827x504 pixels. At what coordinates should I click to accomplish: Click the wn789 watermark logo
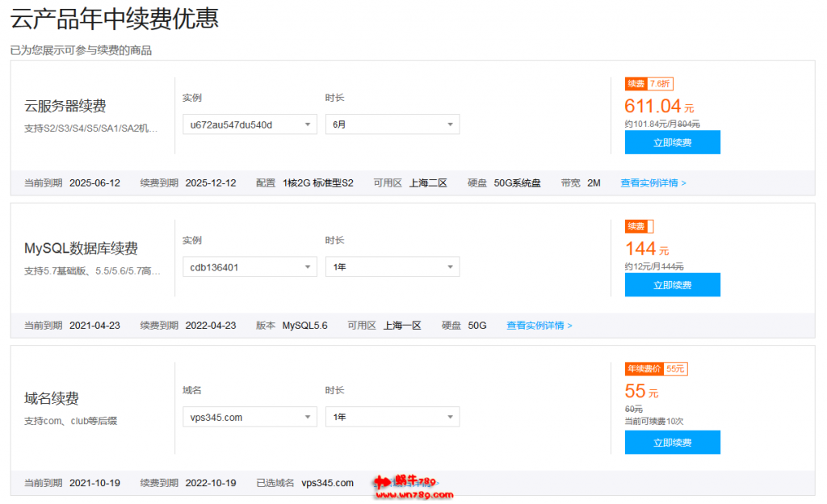413,484
